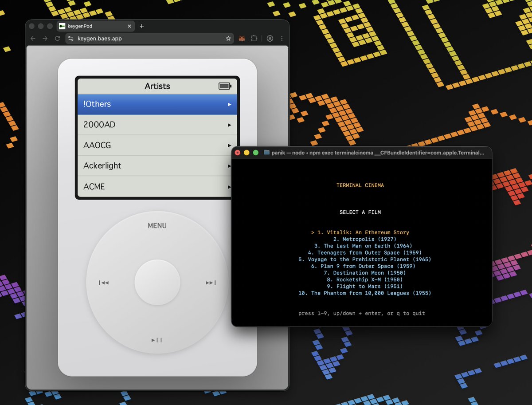The height and width of the screenshot is (405, 532).
Task: Click MENU on the click wheel
Action: (157, 226)
